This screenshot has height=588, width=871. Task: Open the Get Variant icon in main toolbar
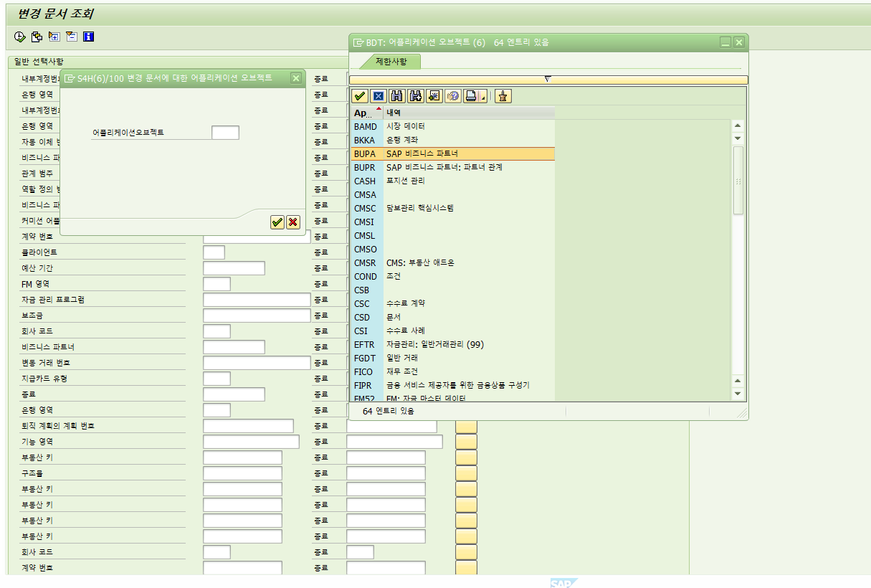tap(37, 37)
